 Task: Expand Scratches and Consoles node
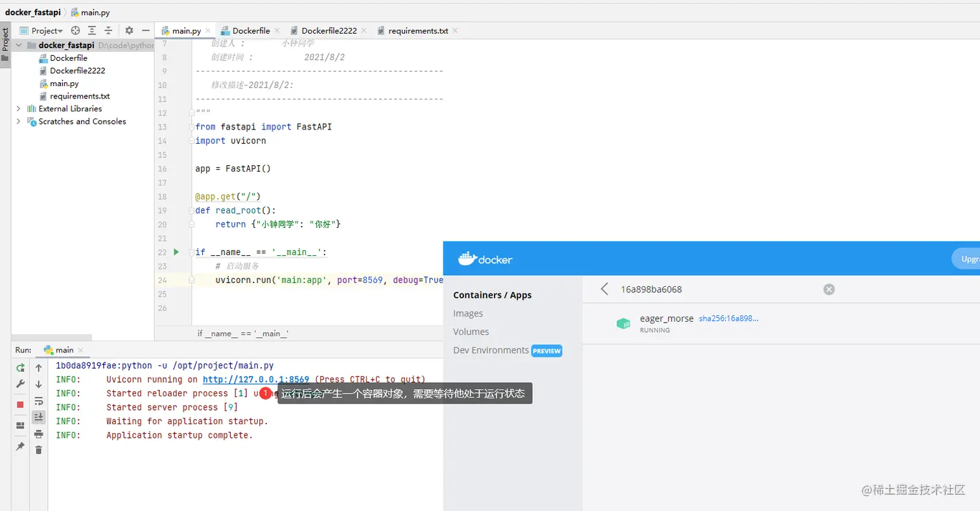click(18, 122)
